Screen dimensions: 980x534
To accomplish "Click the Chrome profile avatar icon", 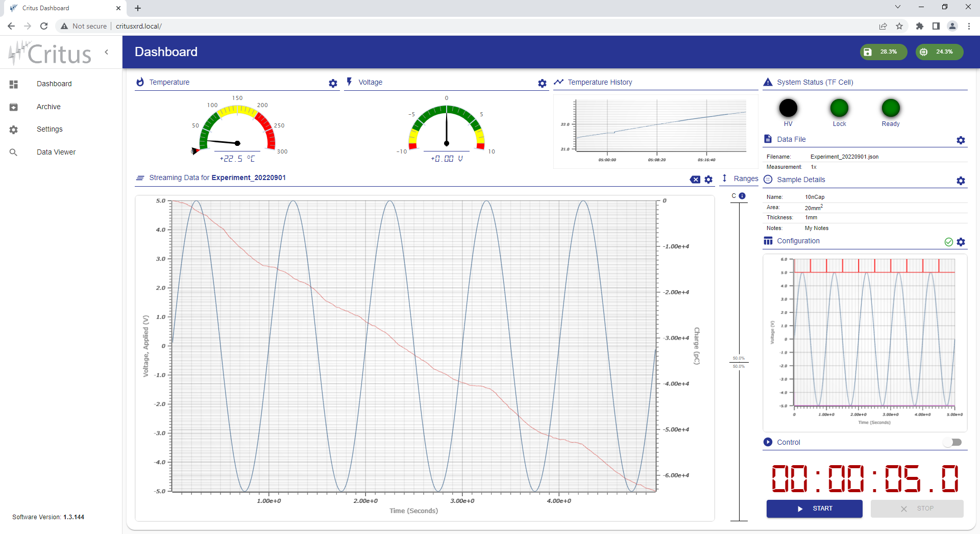I will pyautogui.click(x=952, y=26).
